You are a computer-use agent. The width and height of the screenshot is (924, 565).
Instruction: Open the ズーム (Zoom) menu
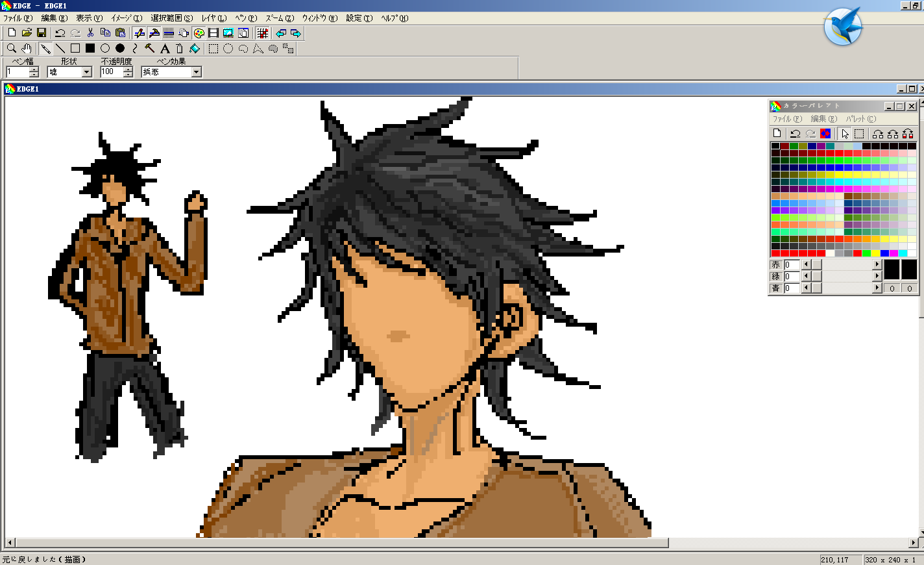pos(279,18)
